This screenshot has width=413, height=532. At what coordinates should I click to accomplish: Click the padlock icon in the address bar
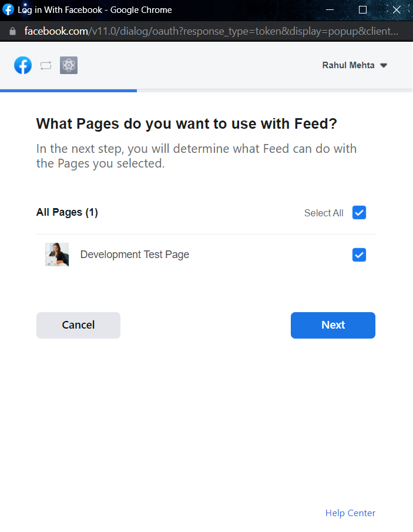(12, 31)
